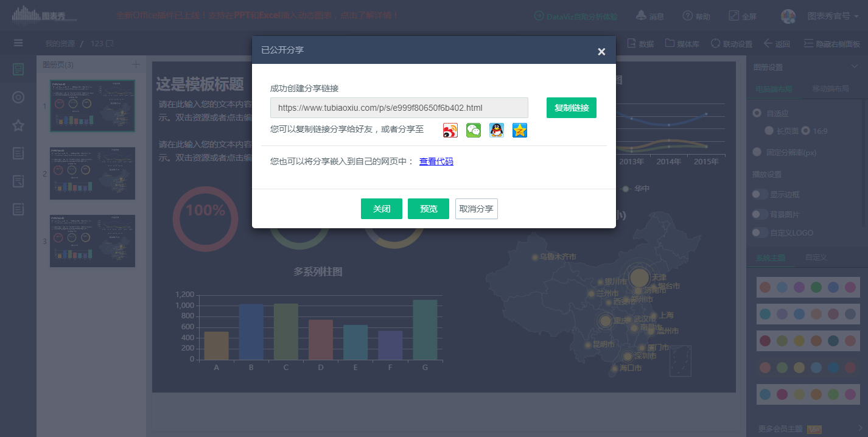Expand 更多会员主题 arrow

pyautogui.click(x=859, y=428)
